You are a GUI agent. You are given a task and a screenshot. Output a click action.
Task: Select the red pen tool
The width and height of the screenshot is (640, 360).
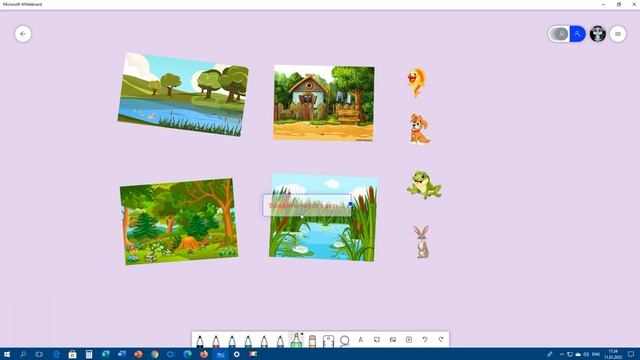(x=216, y=341)
